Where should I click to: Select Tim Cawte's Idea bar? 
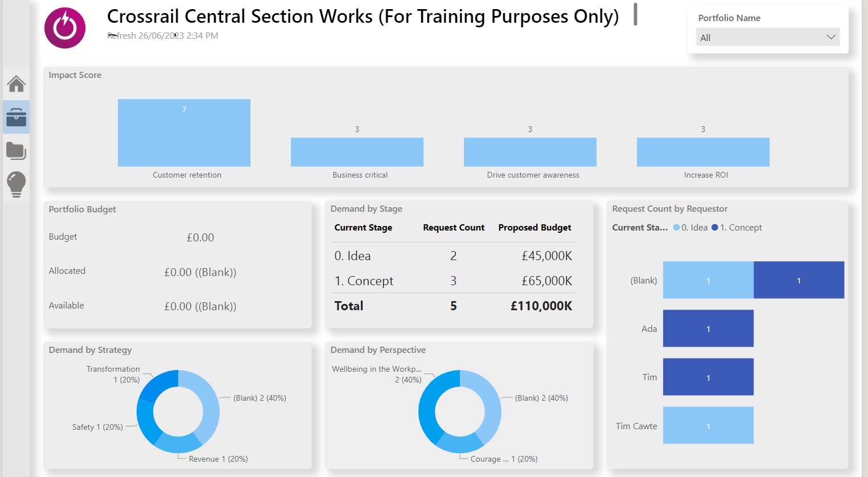pyautogui.click(x=708, y=425)
